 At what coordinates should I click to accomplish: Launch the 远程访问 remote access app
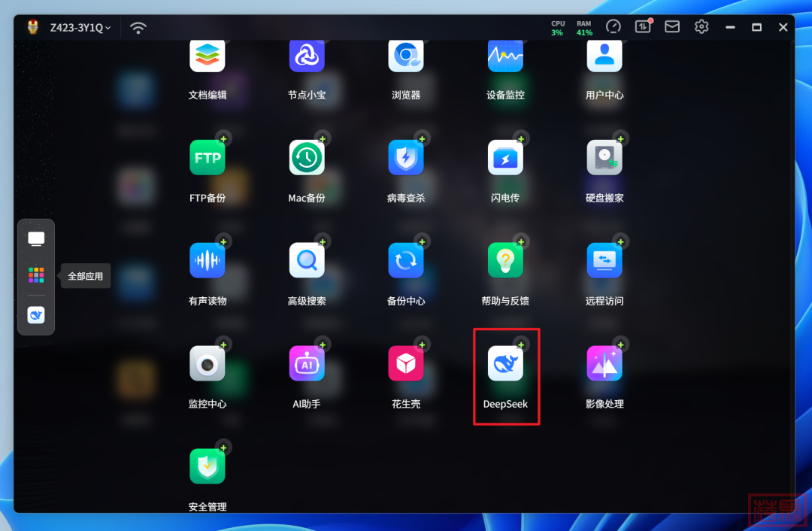[x=604, y=260]
